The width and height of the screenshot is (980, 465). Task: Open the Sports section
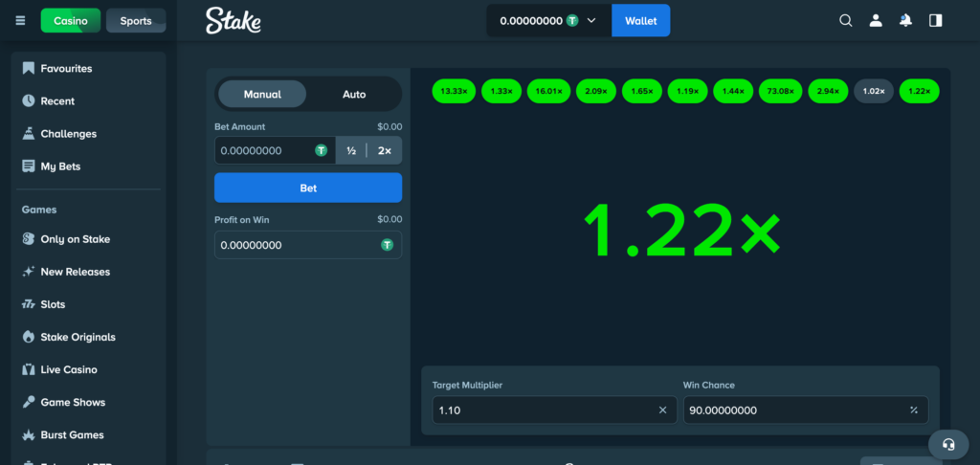click(136, 20)
